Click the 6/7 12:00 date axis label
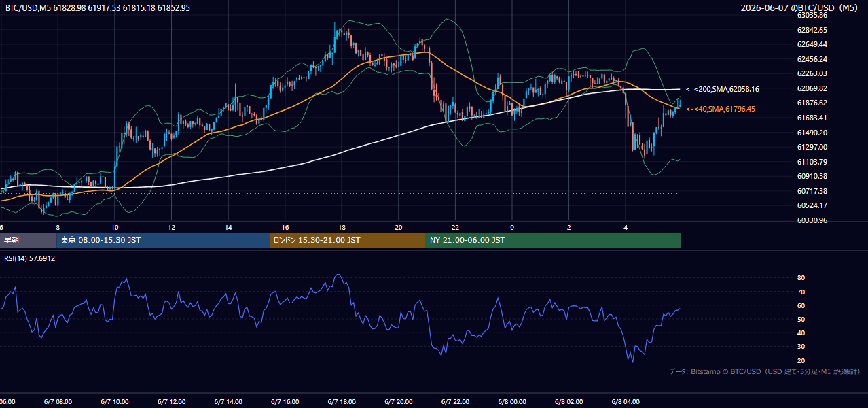The height and width of the screenshot is (408, 868). pyautogui.click(x=171, y=402)
